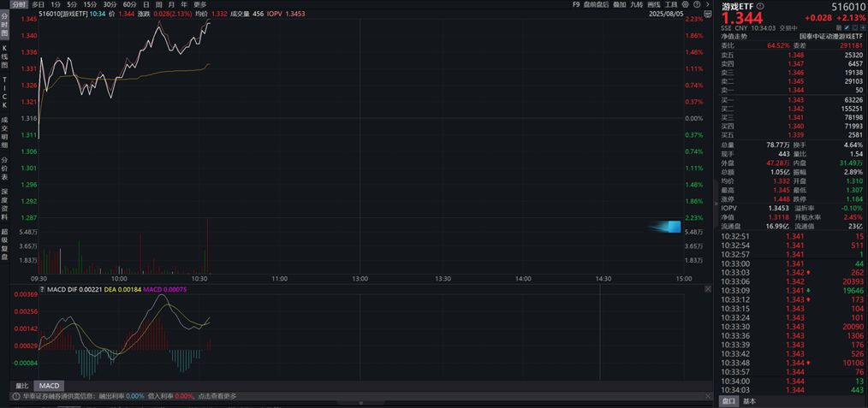Click the info icon beside 游戏ETF title
The image size is (868, 408).
click(759, 7)
